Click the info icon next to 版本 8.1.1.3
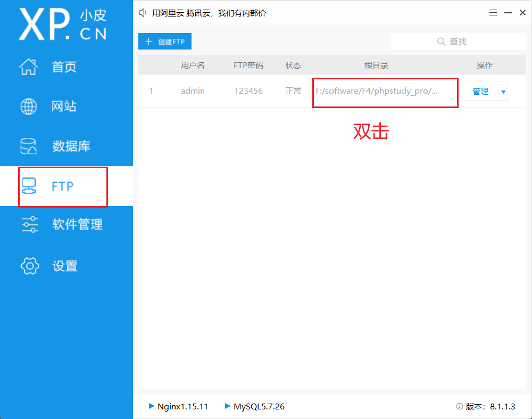Image resolution: width=532 pixels, height=419 pixels. (459, 406)
